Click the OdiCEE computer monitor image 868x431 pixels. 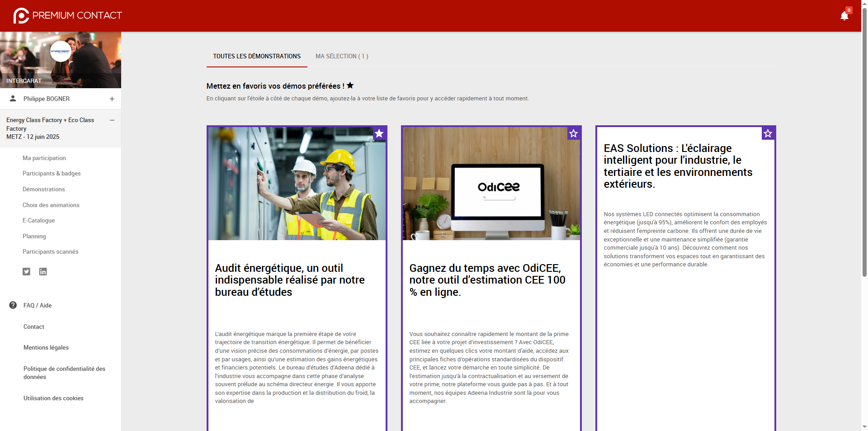click(x=491, y=184)
